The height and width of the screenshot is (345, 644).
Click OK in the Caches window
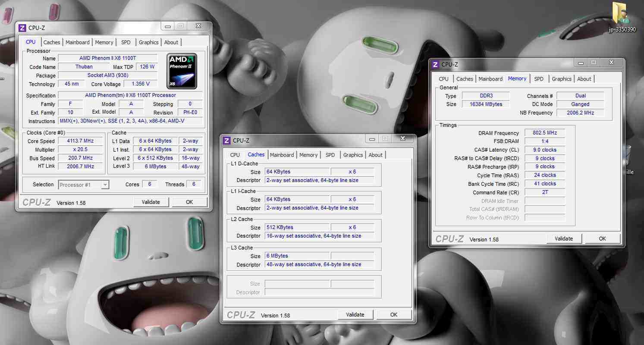394,314
